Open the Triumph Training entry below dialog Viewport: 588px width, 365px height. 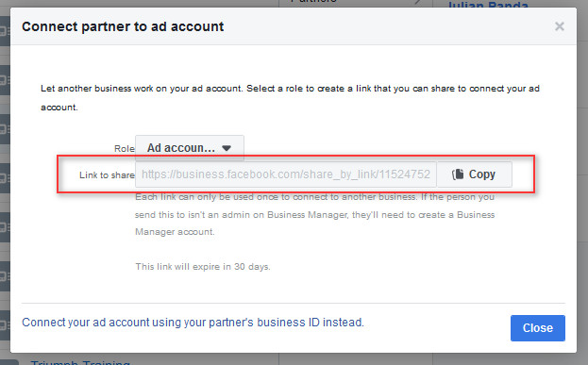point(80,362)
